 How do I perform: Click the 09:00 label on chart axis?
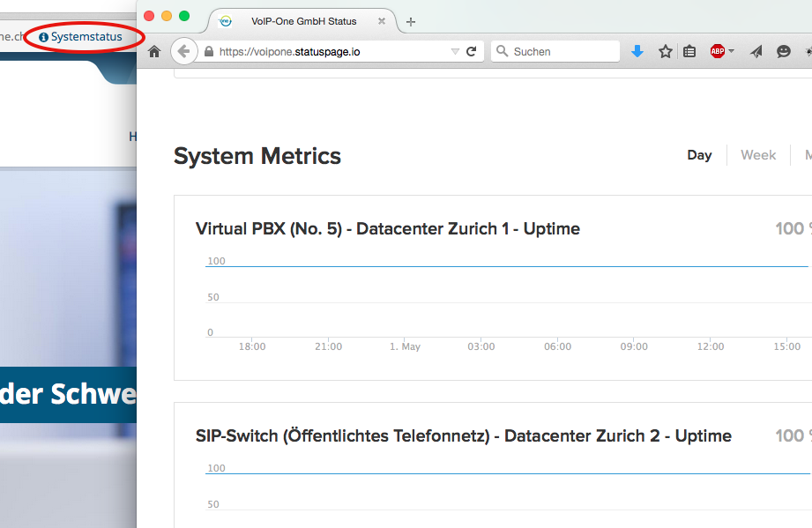(x=634, y=346)
